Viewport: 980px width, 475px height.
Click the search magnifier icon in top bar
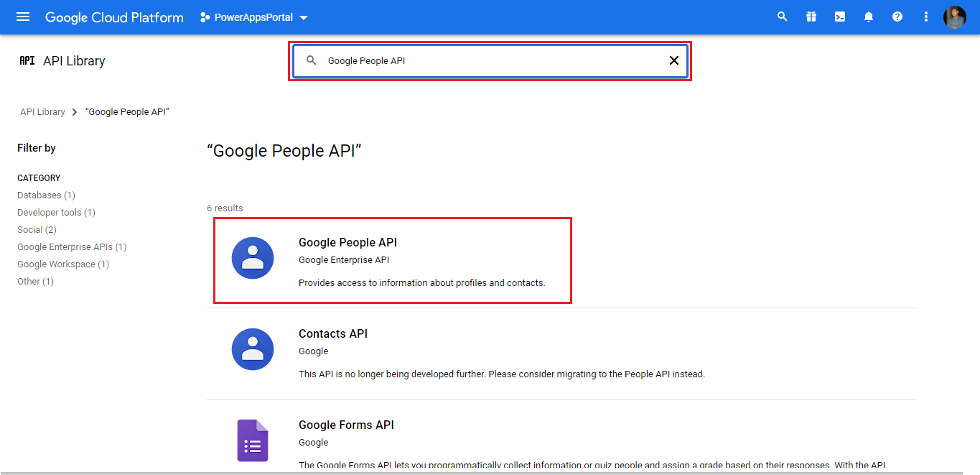pyautogui.click(x=782, y=17)
